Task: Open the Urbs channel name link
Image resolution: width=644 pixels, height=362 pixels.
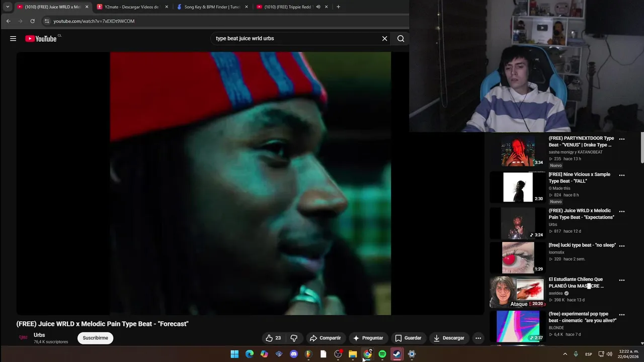Action: click(39, 335)
